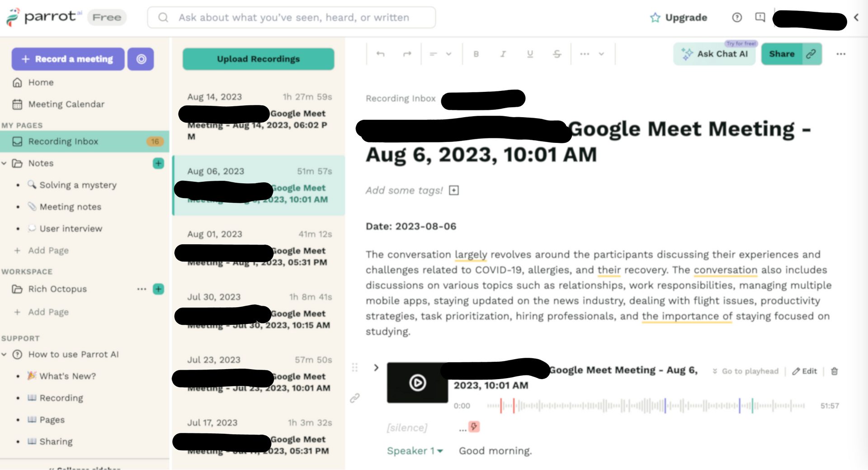Open the Aug 01, 2023 recording

point(259,248)
